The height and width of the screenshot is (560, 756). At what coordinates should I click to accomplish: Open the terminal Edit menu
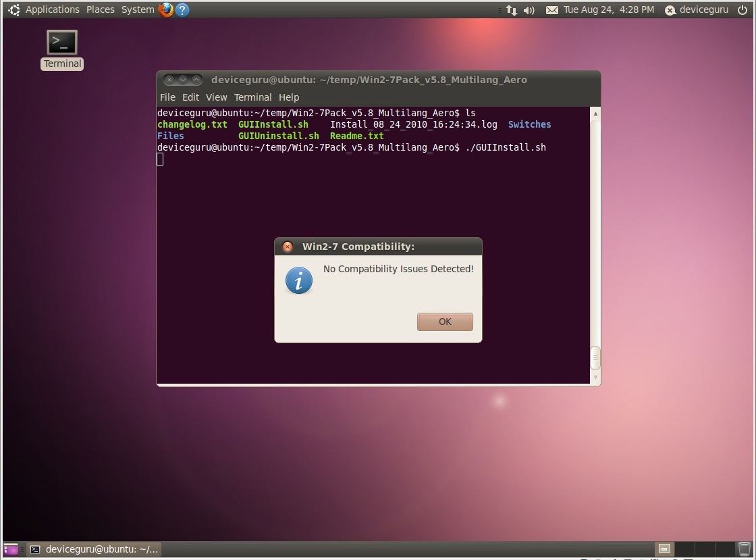pyautogui.click(x=190, y=97)
